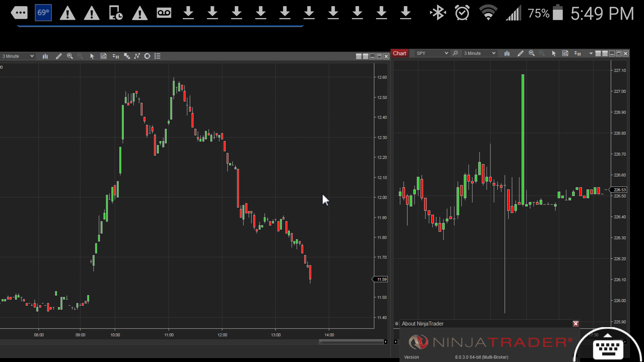
Task: Click the red Chart tab label
Action: click(x=399, y=53)
